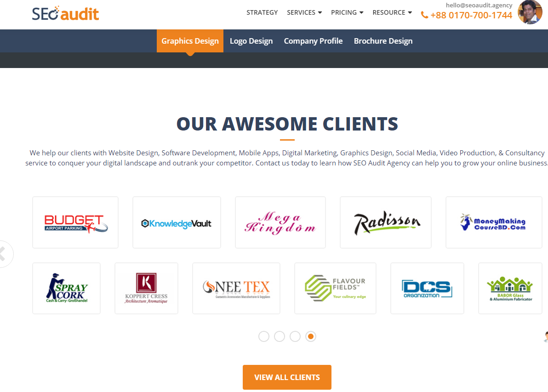Select the third carousel pagination dot
The width and height of the screenshot is (548, 392).
[x=295, y=336]
